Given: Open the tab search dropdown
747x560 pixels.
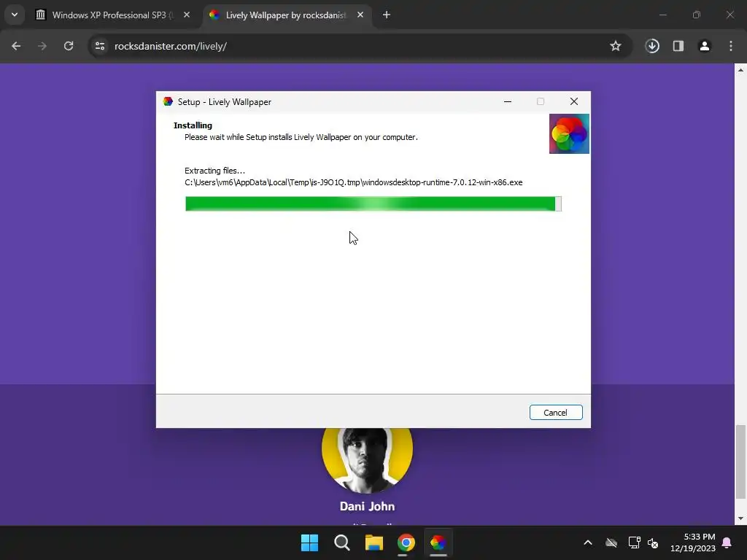Looking at the screenshot, I should click(15, 15).
